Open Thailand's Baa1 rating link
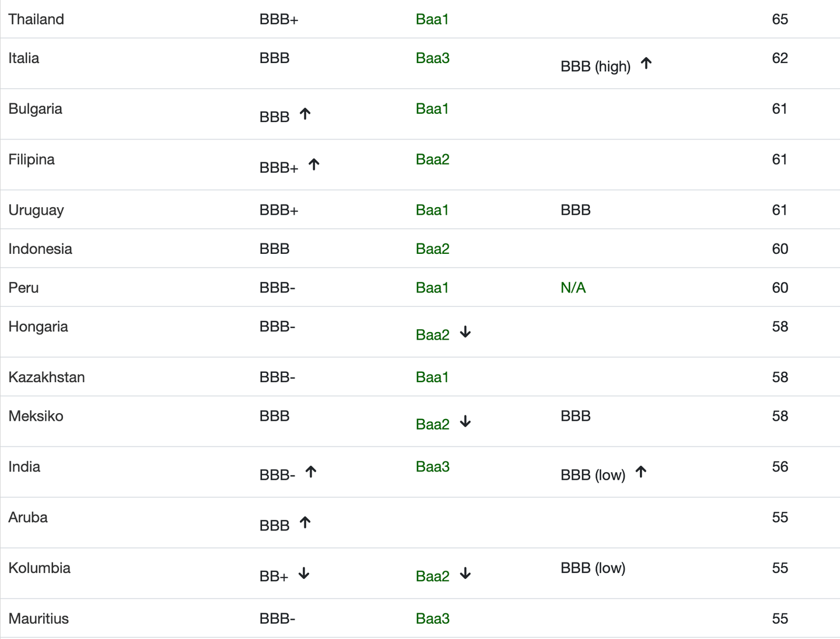Viewport: 840px width, 639px height. click(432, 19)
